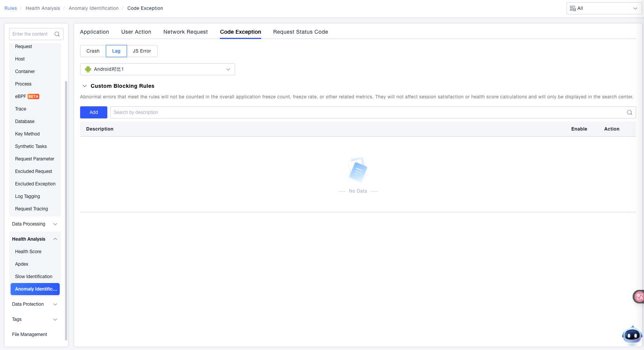
Task: Click the Android app icon in selector
Action: (88, 69)
